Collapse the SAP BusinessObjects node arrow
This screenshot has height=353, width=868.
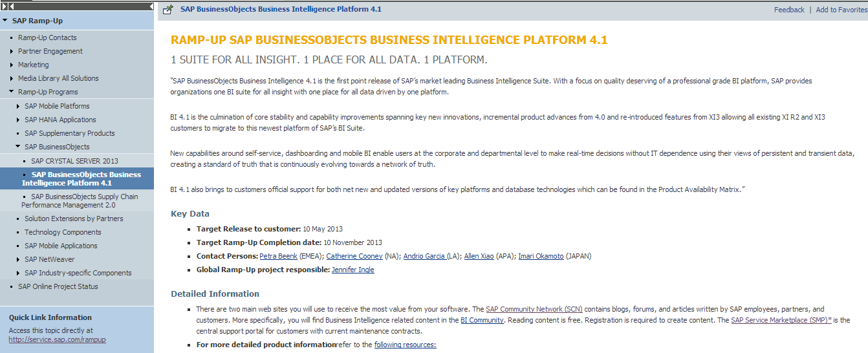click(x=18, y=147)
